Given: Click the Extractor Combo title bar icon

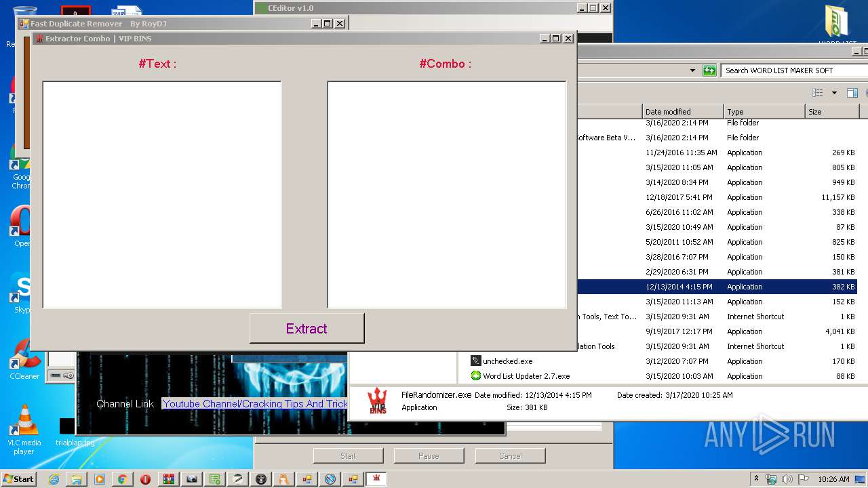Looking at the screenshot, I should tap(39, 39).
